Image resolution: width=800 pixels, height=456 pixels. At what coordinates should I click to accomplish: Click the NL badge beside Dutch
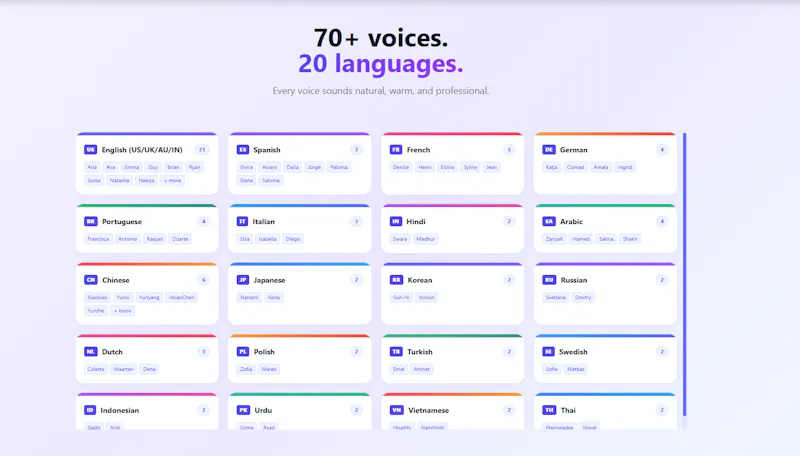(x=91, y=351)
